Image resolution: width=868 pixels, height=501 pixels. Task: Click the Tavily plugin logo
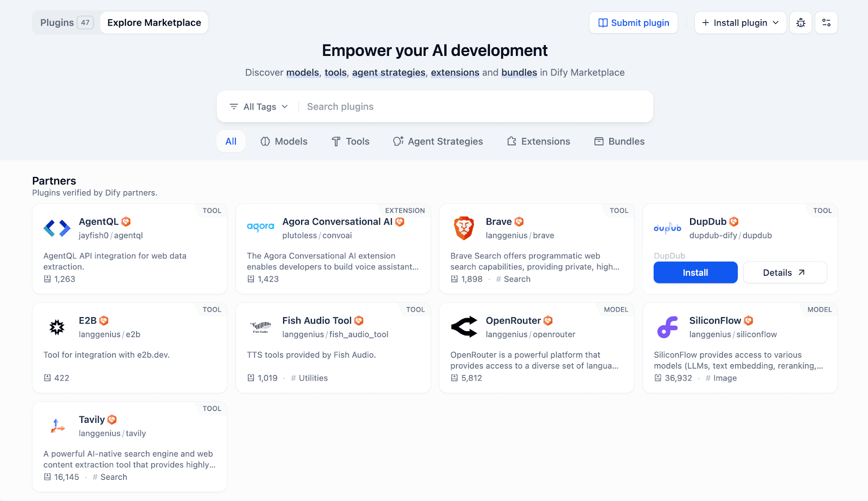pyautogui.click(x=57, y=426)
